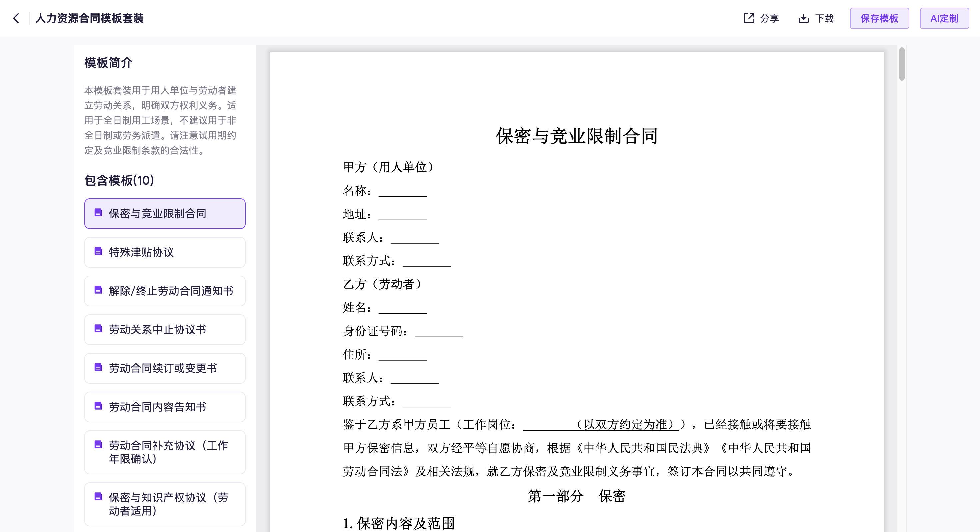Image resolution: width=980 pixels, height=532 pixels.
Task: Select the 保密与竞业限制合同 template
Action: 165,213
